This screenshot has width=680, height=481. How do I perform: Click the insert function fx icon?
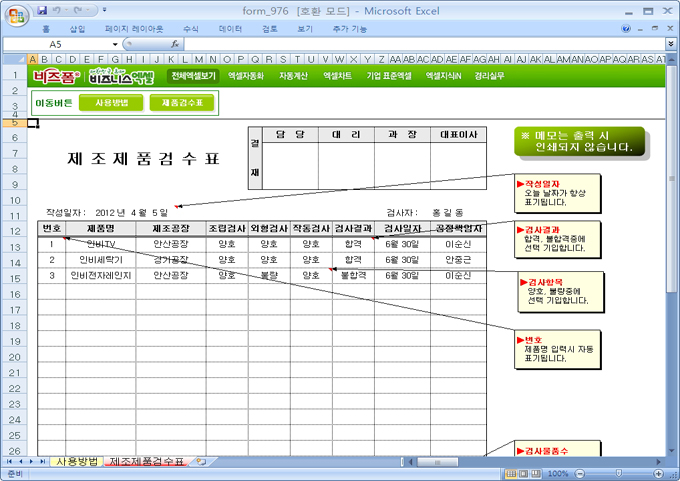tap(175, 45)
